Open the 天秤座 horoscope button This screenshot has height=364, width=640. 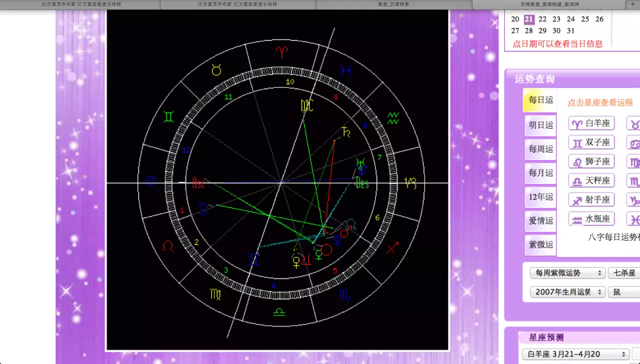coord(591,180)
